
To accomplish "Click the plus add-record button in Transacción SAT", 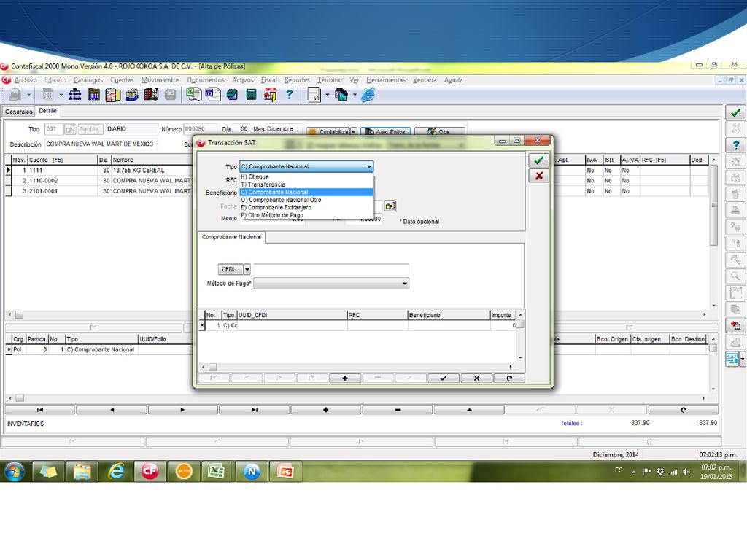I will (345, 378).
